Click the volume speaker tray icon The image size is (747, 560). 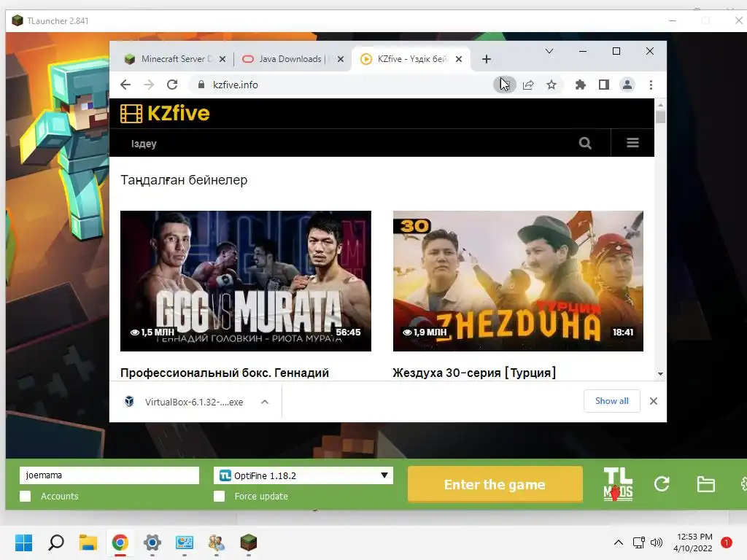(x=657, y=542)
